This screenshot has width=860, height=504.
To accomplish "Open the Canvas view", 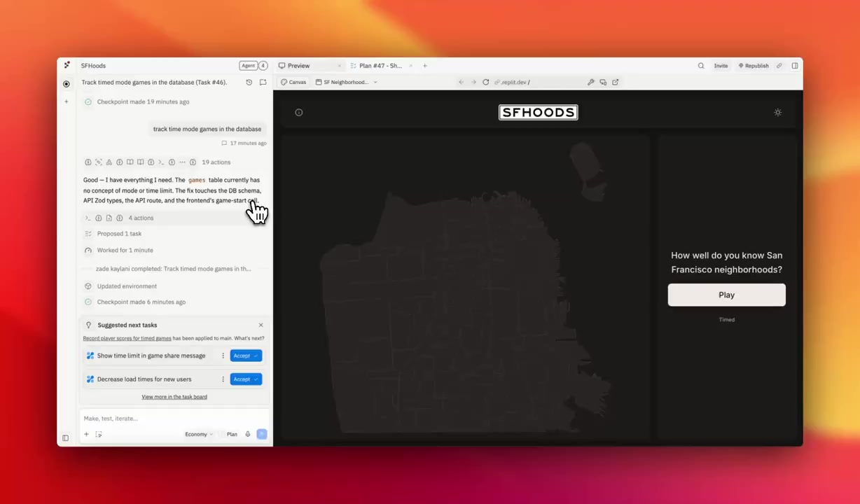I will pos(293,82).
